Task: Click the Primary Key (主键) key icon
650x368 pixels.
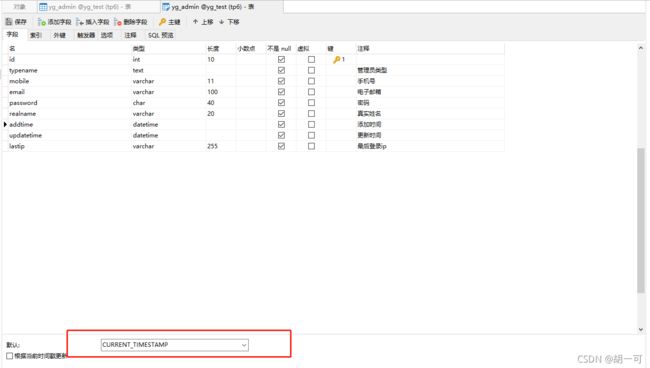Action: (x=162, y=22)
